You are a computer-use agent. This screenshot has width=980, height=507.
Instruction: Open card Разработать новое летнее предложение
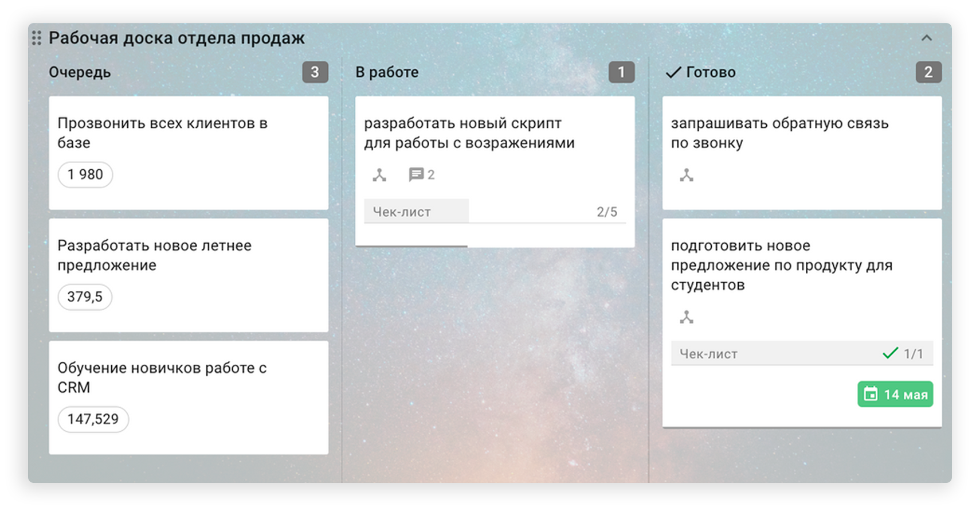[189, 275]
